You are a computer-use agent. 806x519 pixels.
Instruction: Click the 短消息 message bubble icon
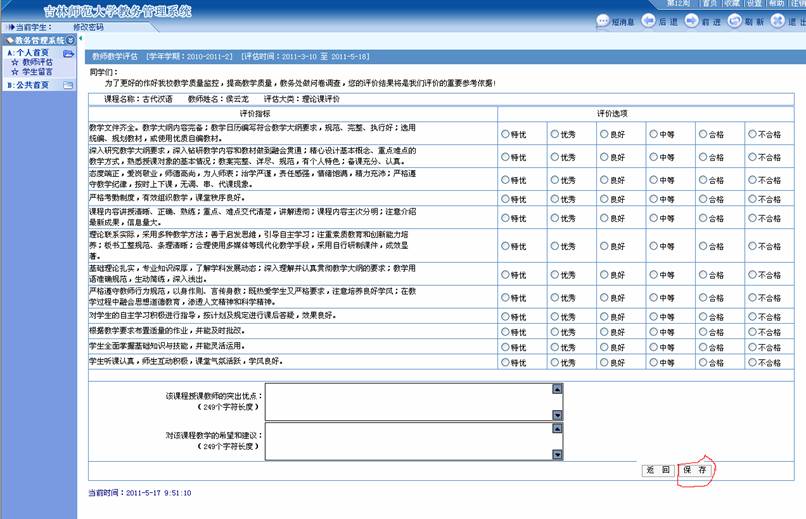click(x=602, y=21)
